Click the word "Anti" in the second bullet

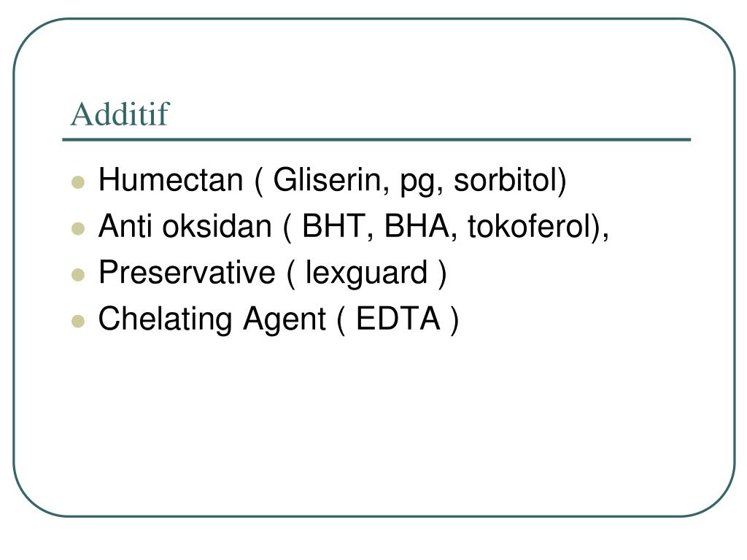tap(125, 227)
